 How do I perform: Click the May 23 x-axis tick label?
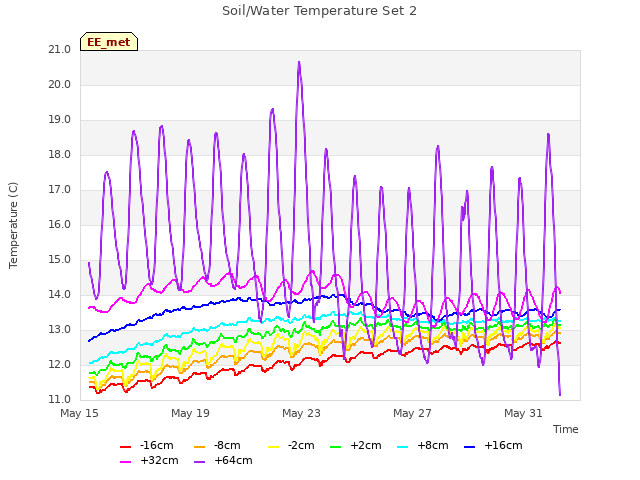point(301,413)
